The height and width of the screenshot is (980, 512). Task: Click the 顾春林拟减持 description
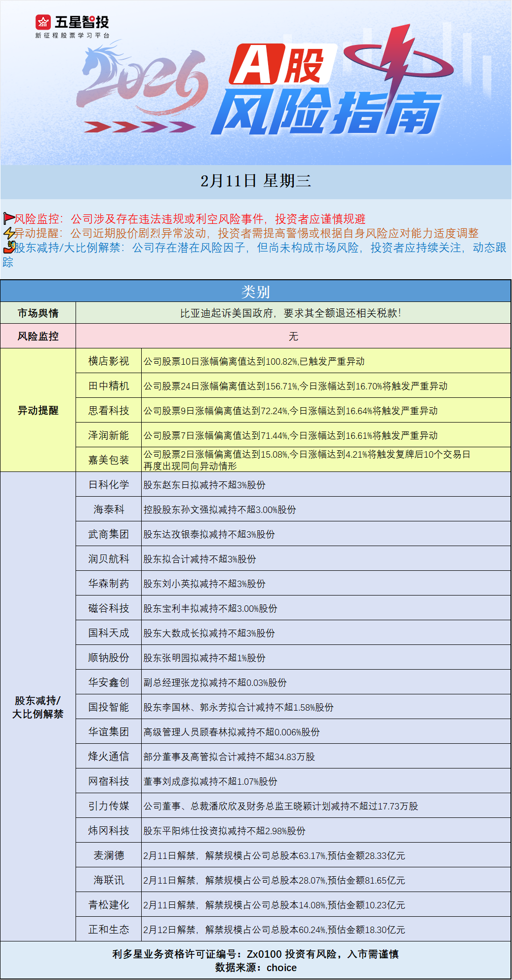(x=232, y=732)
